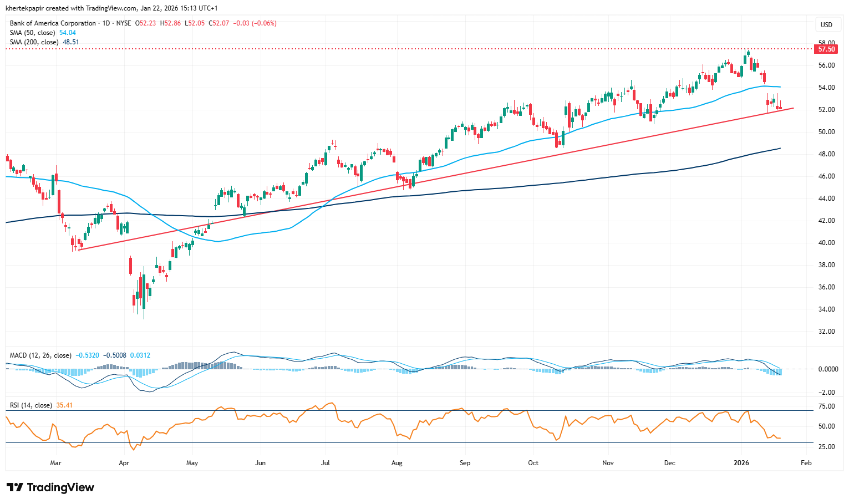Click the TradingView wordmark text
This screenshot has width=849, height=504.
click(60, 487)
